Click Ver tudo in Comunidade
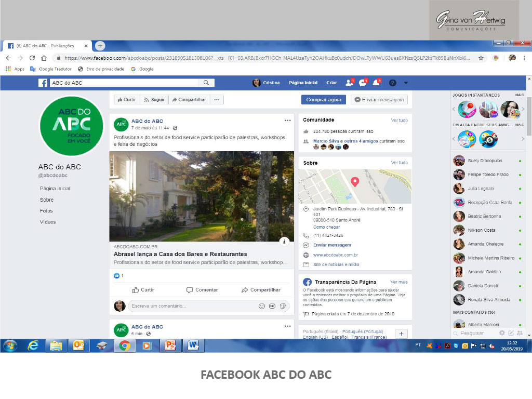The height and width of the screenshot is (399, 532). (400, 121)
